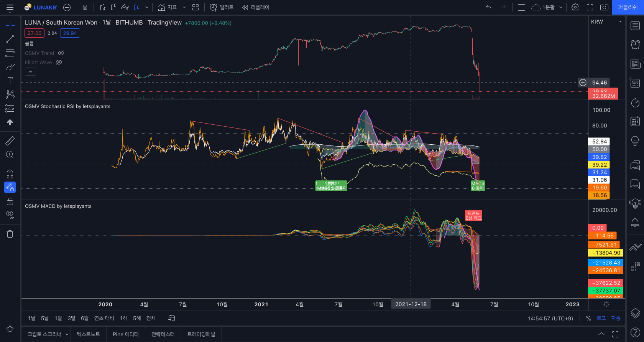644x342 pixels.
Task: Activate the zoom in tool
Action: (x=10, y=155)
